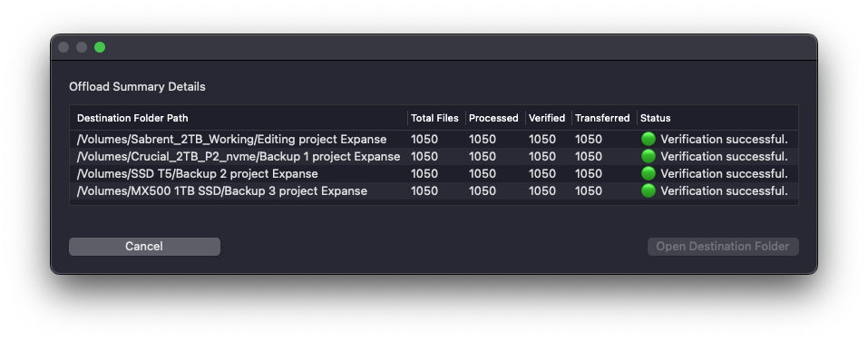The image size is (868, 341).
Task: Select the Backup 3 project Expanse row
Action: coord(434,190)
